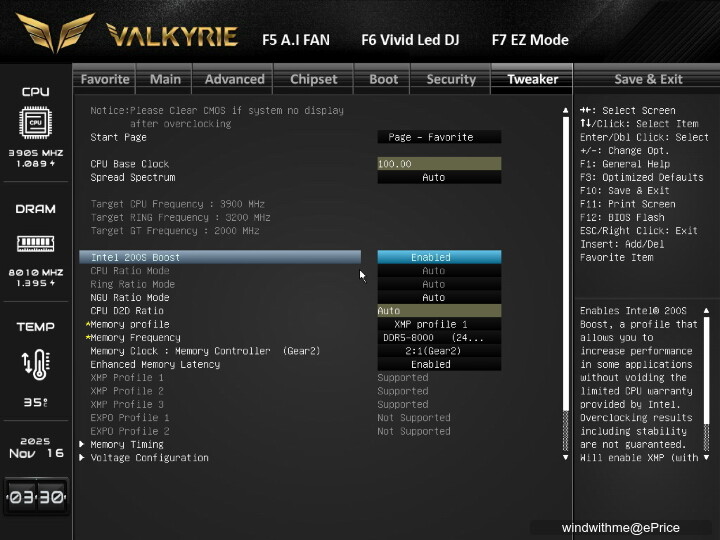The image size is (720, 540).
Task: Click the CPU chip icon in sidebar
Action: point(35,122)
